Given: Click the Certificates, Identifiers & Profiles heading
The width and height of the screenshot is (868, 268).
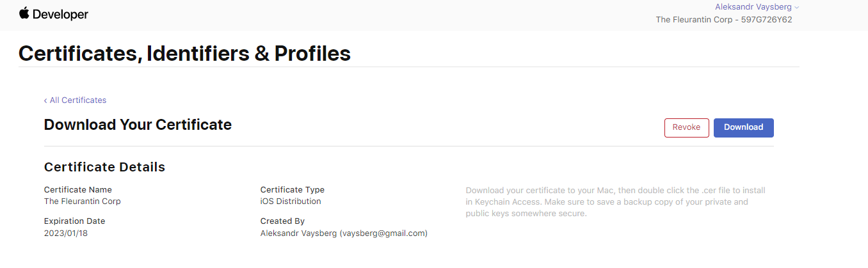Looking at the screenshot, I should [184, 53].
